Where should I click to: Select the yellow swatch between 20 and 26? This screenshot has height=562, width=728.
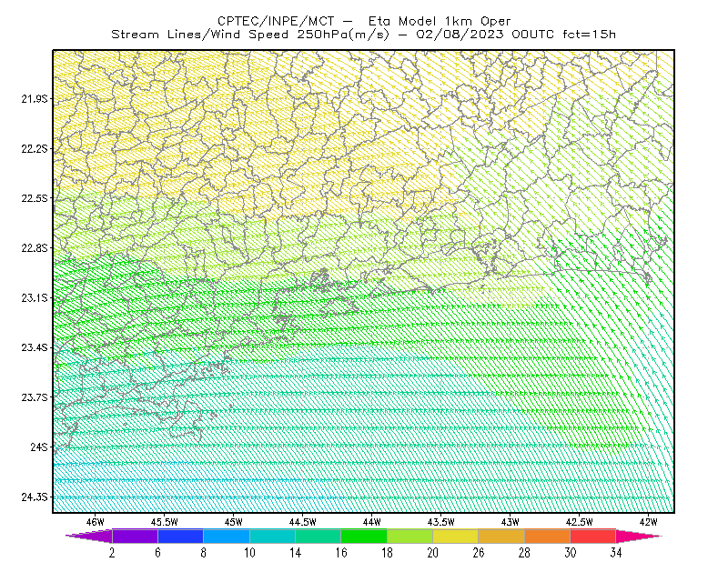pos(456,536)
